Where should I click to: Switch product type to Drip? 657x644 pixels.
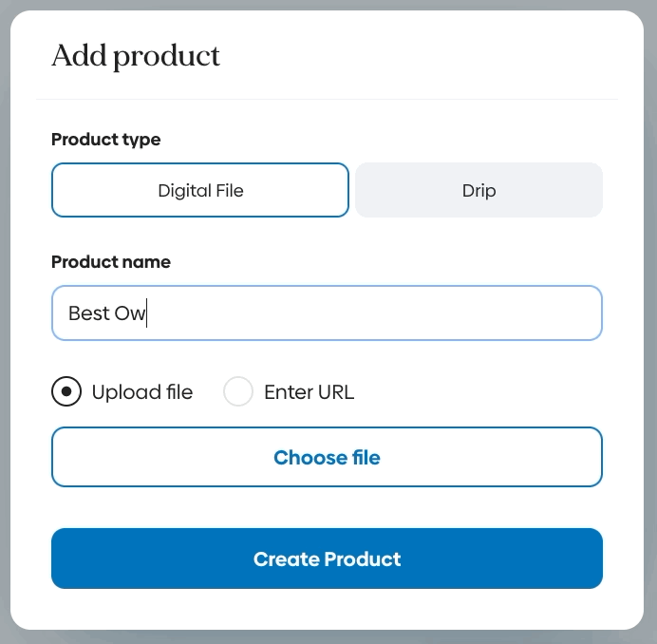click(x=479, y=190)
